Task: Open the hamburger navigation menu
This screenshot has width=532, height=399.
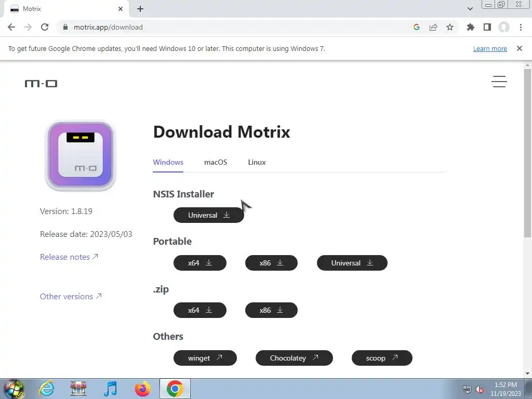Action: point(499,82)
